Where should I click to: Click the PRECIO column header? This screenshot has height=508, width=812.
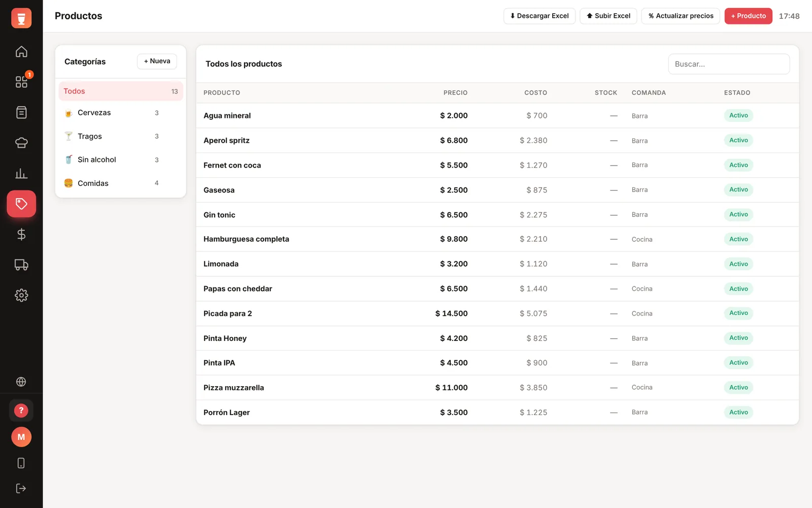[455, 93]
